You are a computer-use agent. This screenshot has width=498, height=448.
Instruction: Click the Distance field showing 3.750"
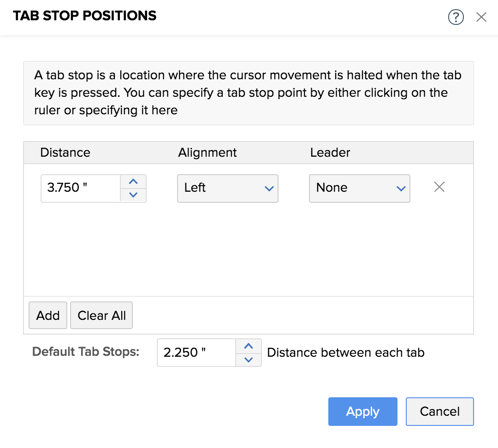(81, 188)
